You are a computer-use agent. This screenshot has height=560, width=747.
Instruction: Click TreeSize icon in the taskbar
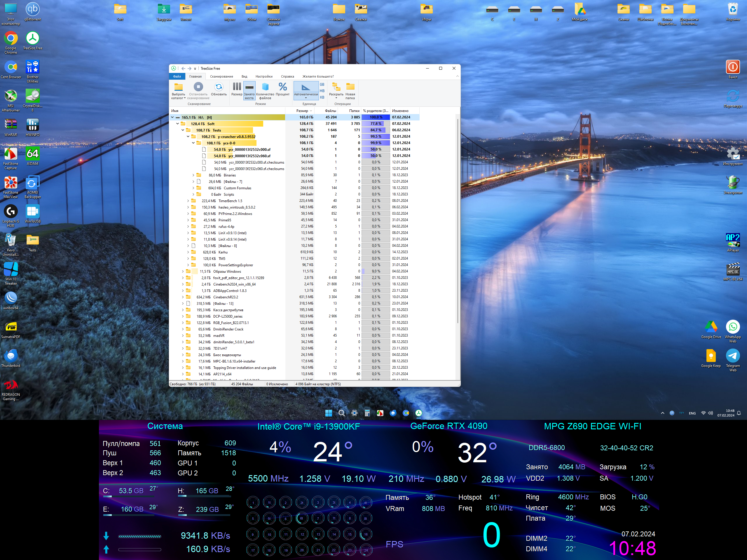(x=418, y=413)
